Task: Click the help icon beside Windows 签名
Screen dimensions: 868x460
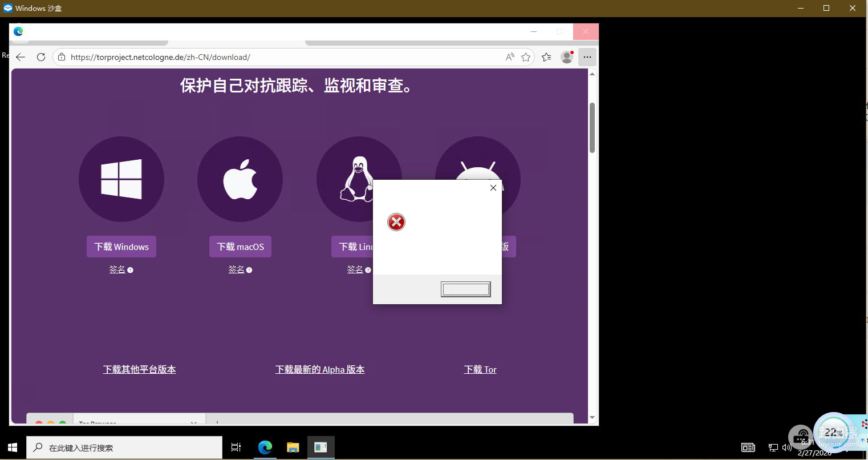Action: [x=130, y=271]
